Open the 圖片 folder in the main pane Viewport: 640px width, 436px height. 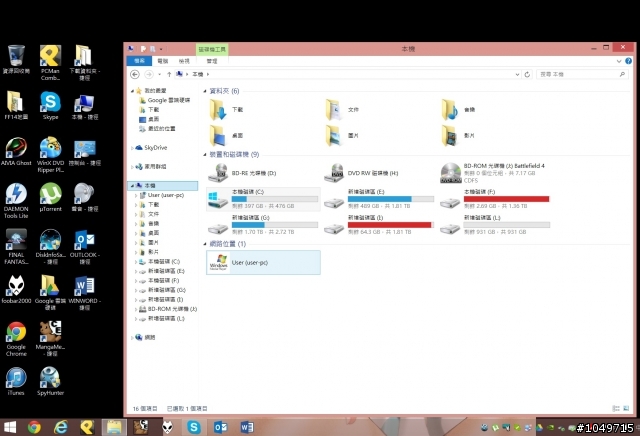pyautogui.click(x=342, y=136)
